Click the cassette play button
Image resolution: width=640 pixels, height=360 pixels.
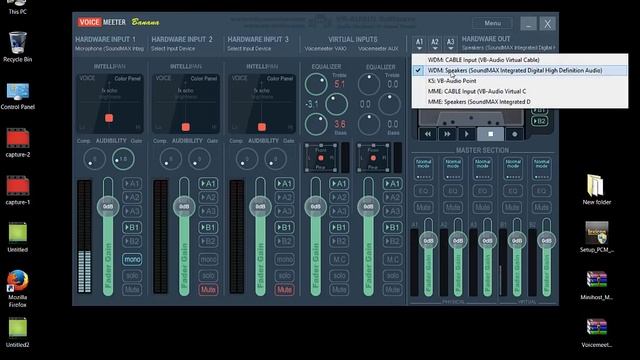pos(466,134)
